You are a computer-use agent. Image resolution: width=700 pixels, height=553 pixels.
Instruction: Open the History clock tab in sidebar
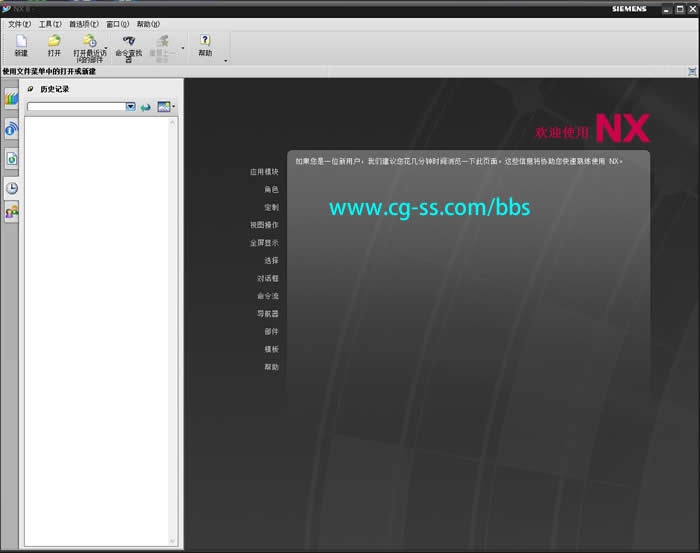click(11, 187)
